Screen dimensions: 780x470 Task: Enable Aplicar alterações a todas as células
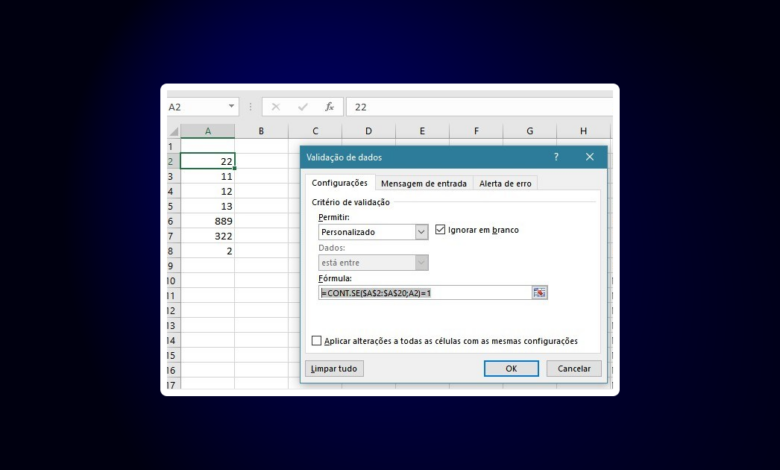(x=317, y=341)
